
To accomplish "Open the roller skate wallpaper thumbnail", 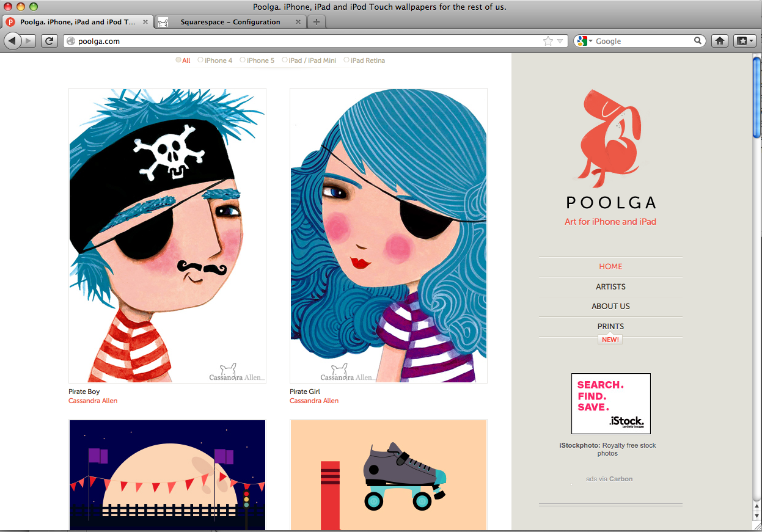I will [x=389, y=475].
